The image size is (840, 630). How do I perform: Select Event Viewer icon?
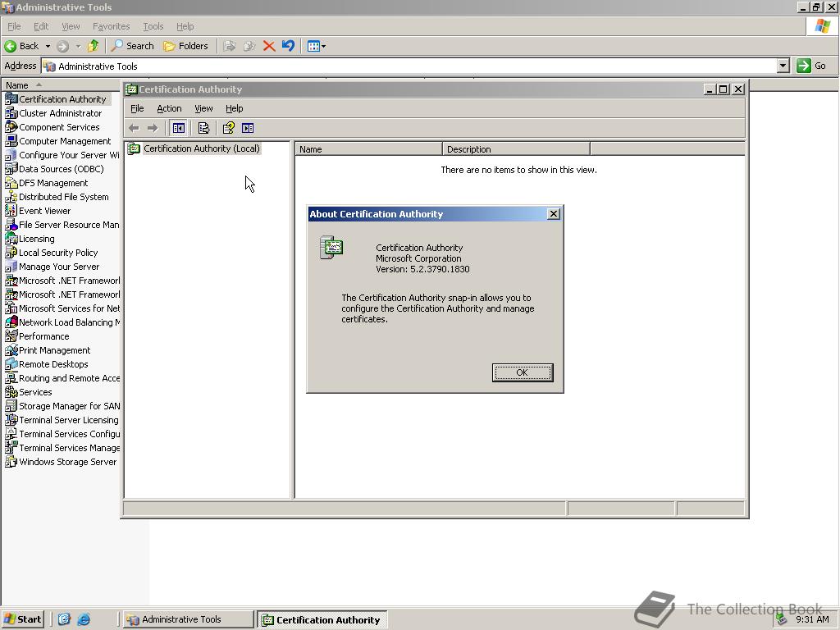(x=11, y=211)
